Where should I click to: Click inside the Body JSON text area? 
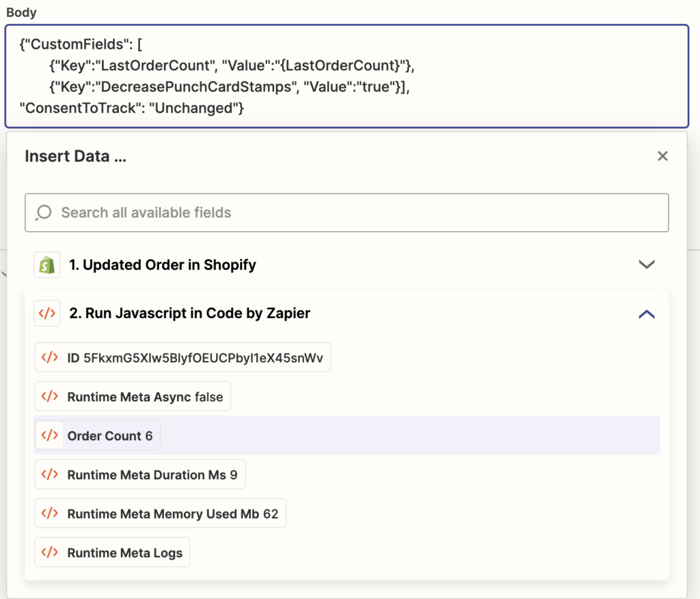(347, 77)
